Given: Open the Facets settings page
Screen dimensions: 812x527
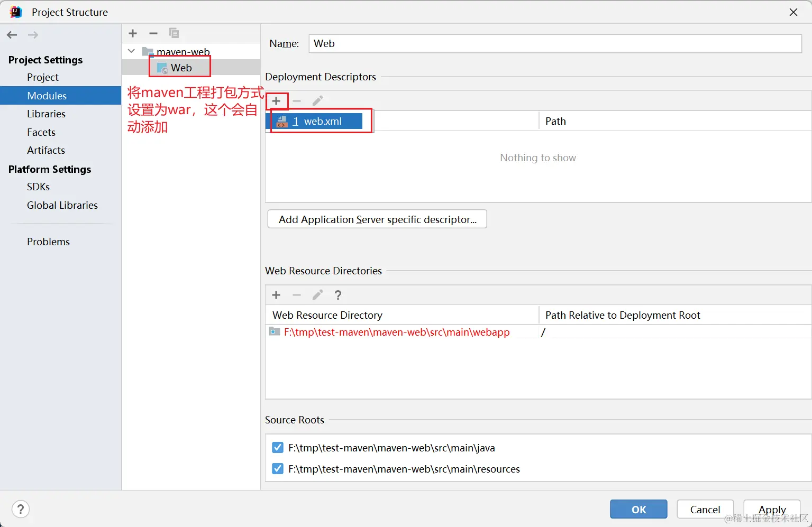Looking at the screenshot, I should click(41, 132).
